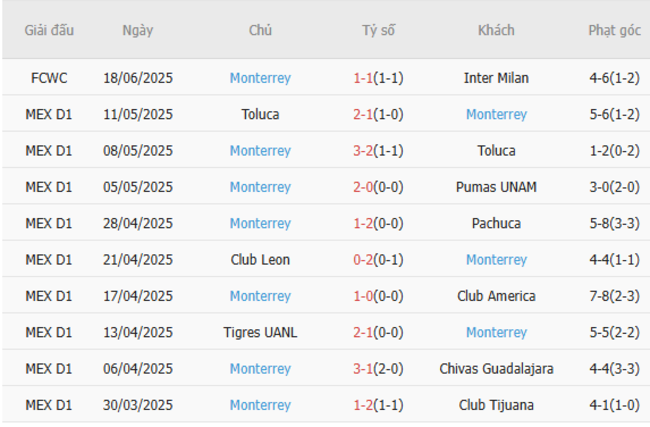650x427 pixels.
Task: Click the Khách column header
Action: [496, 30]
